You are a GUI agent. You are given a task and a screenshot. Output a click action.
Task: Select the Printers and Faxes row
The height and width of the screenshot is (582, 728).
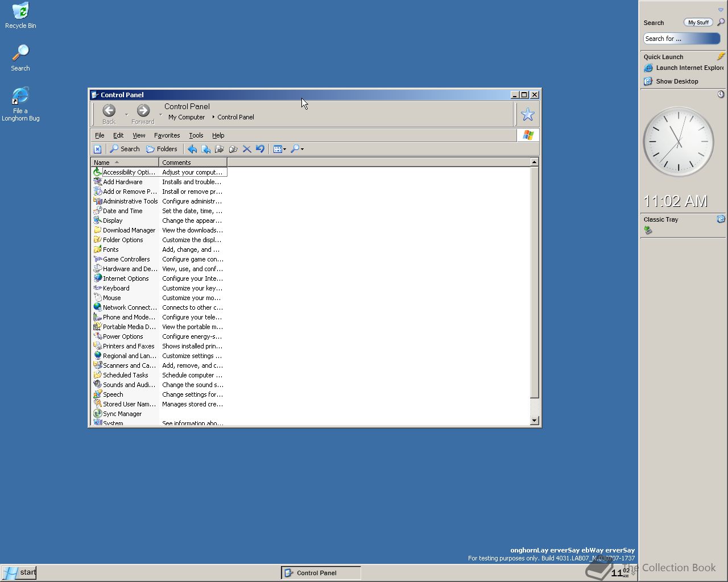coord(159,346)
